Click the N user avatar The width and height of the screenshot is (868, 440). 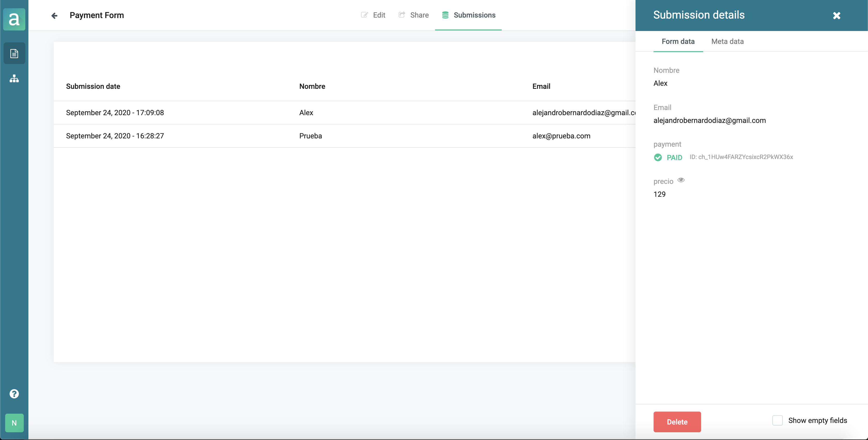[x=14, y=423]
